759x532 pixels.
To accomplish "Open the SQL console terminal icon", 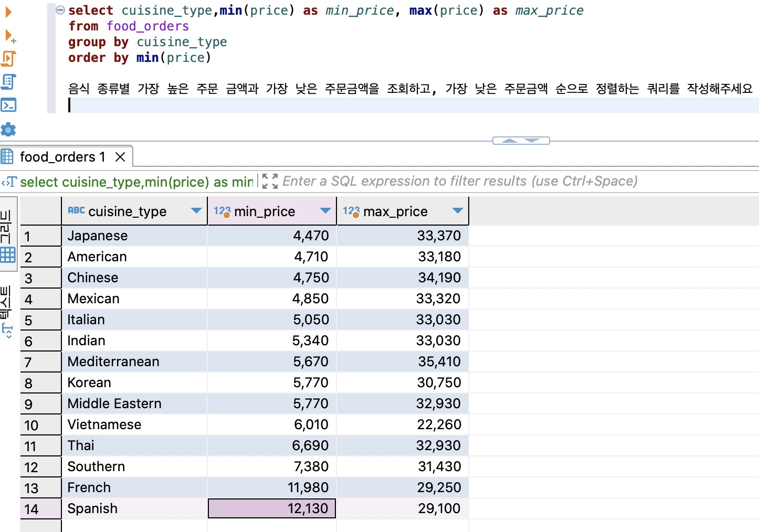I will click(8, 105).
